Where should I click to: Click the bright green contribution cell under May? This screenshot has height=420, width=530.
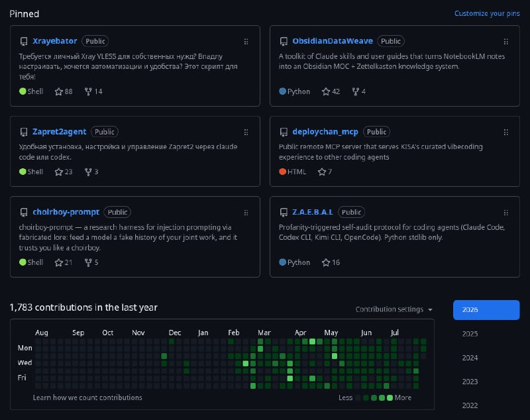tap(335, 356)
